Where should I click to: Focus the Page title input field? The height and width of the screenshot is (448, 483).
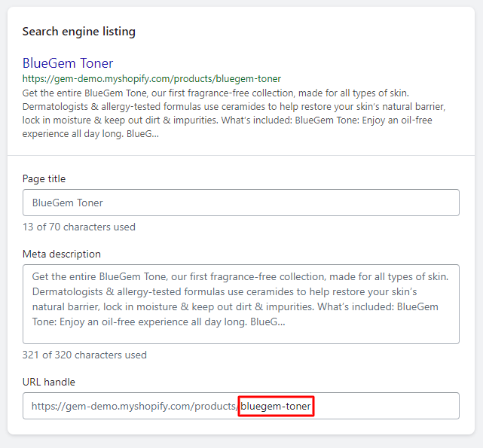click(x=240, y=203)
